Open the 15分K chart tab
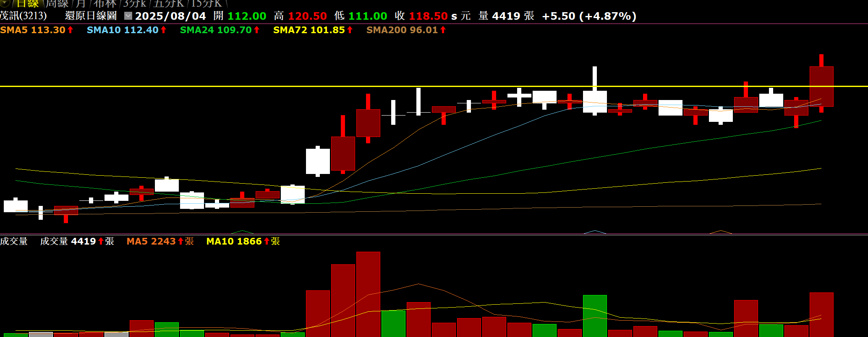868x337 pixels. [207, 3]
